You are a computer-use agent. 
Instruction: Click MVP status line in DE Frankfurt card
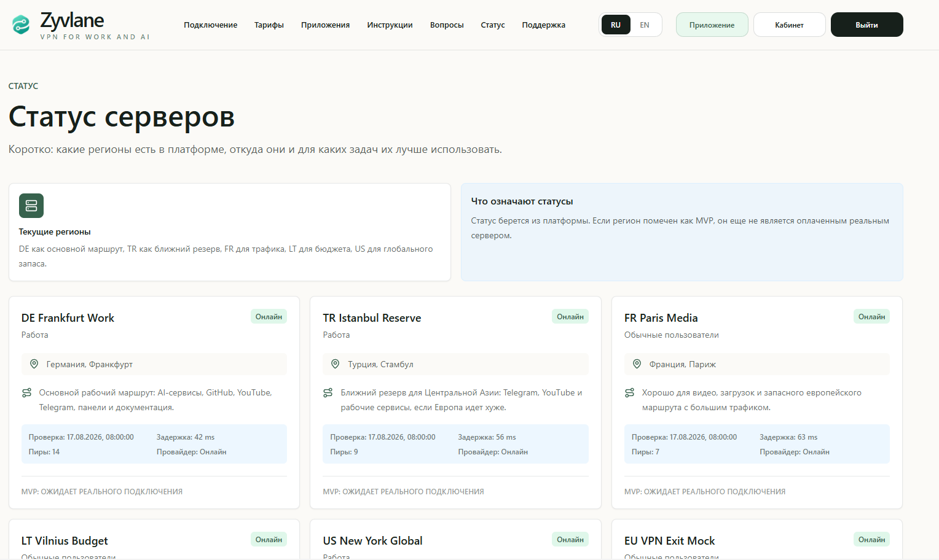[102, 492]
